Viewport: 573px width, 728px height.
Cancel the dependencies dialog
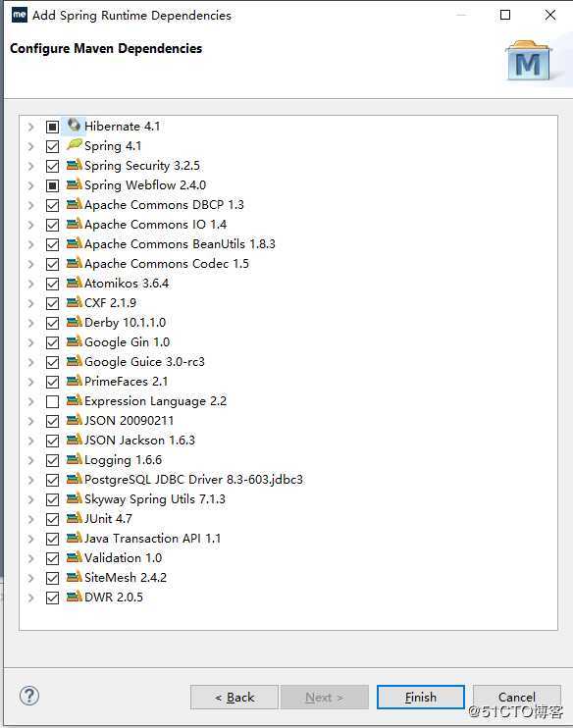click(x=517, y=697)
